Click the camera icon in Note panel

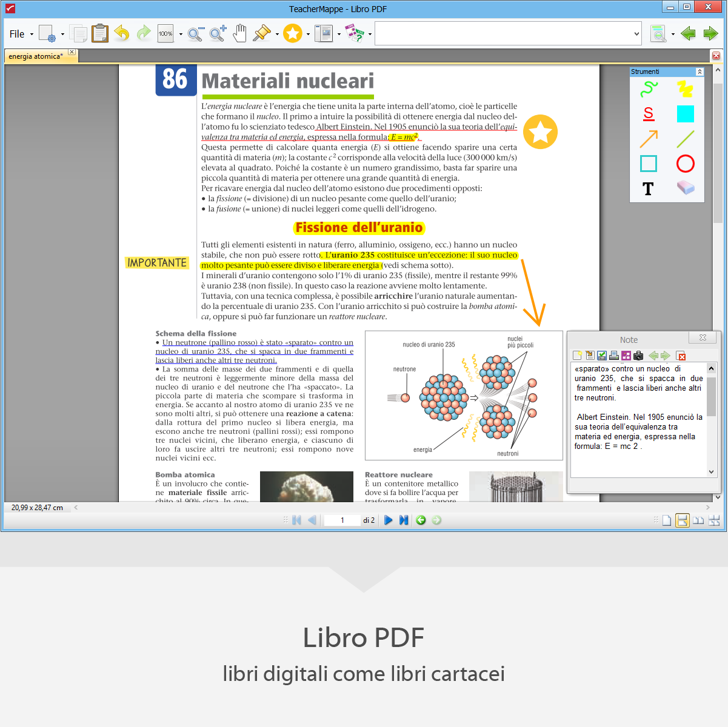coord(638,356)
